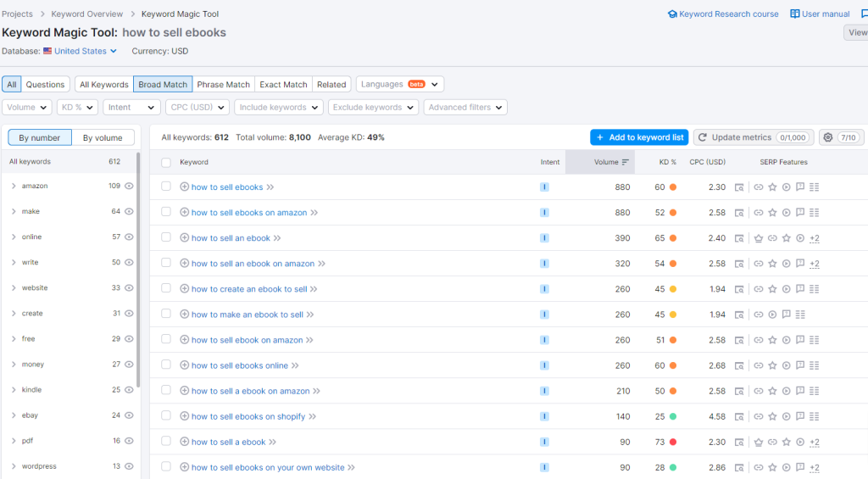Click orange KD dot for 'how to sell ebooks'
The height and width of the screenshot is (479, 868).
coord(673,187)
